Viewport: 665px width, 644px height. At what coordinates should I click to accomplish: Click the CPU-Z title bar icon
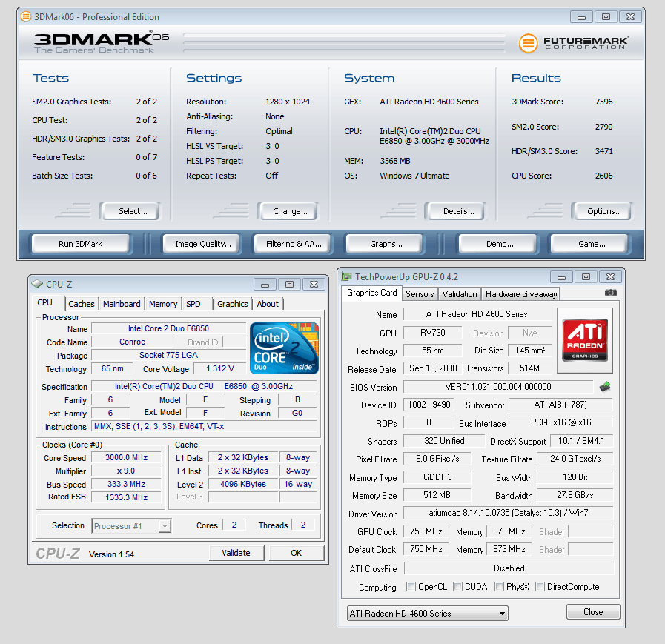(x=37, y=284)
